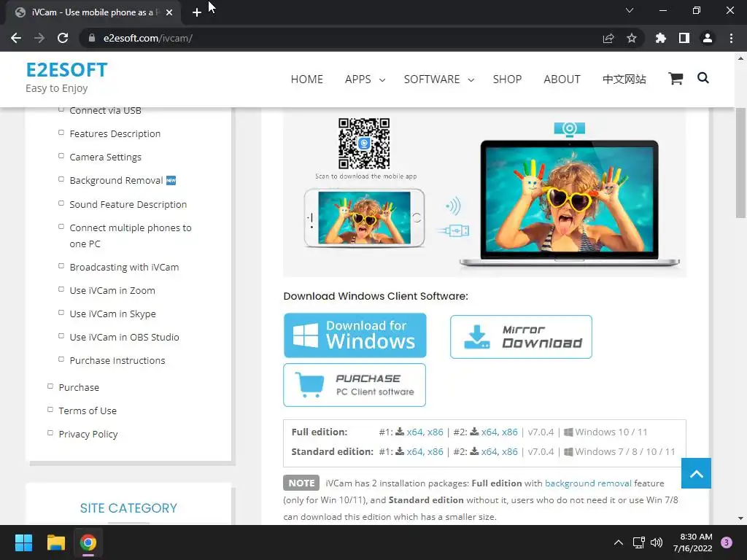Open Terms of Use sidebar link

click(88, 411)
